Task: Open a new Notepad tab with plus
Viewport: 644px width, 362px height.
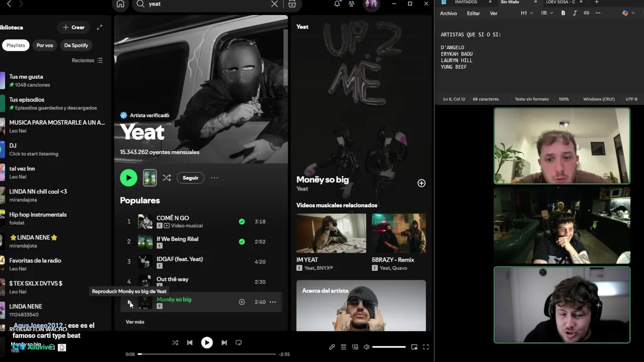Action: pos(597,3)
